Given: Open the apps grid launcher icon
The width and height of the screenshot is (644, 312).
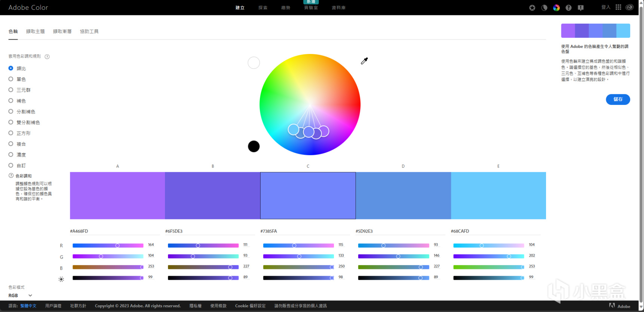Looking at the screenshot, I should 619,7.
